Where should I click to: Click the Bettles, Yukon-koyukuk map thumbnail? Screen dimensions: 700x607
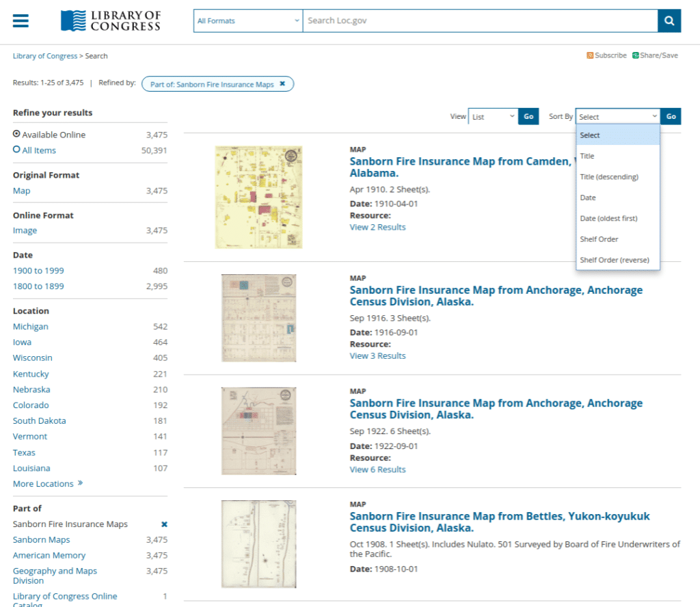coord(258,543)
